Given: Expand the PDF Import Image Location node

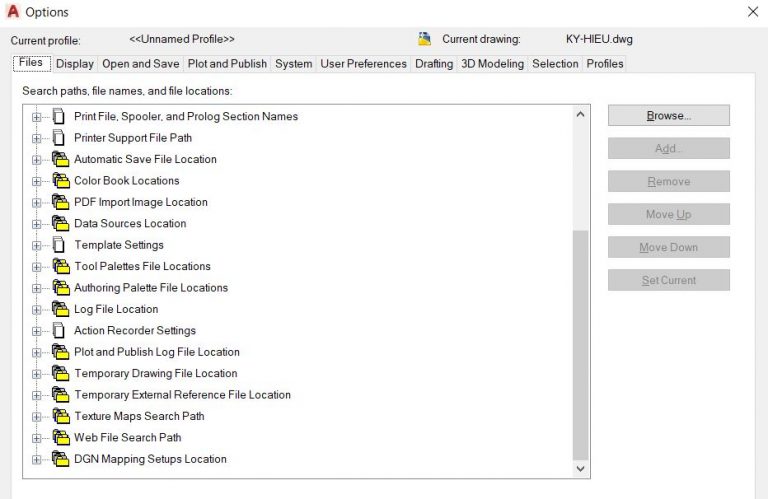Looking at the screenshot, I should pyautogui.click(x=37, y=203).
